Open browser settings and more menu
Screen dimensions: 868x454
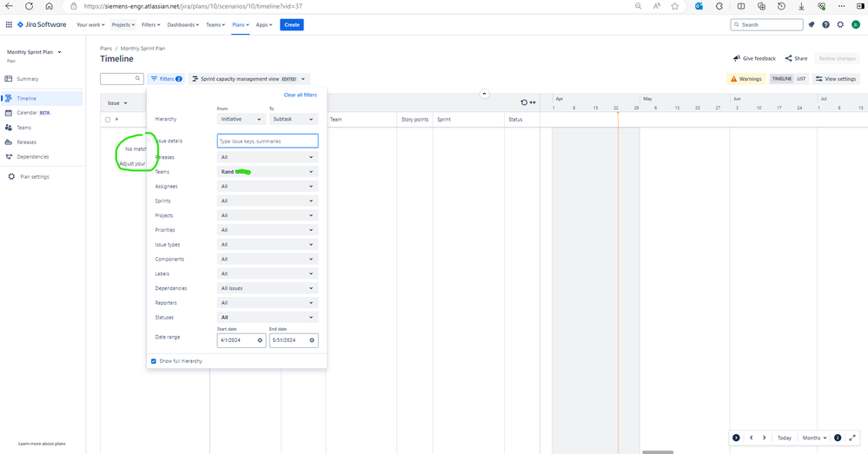841,6
